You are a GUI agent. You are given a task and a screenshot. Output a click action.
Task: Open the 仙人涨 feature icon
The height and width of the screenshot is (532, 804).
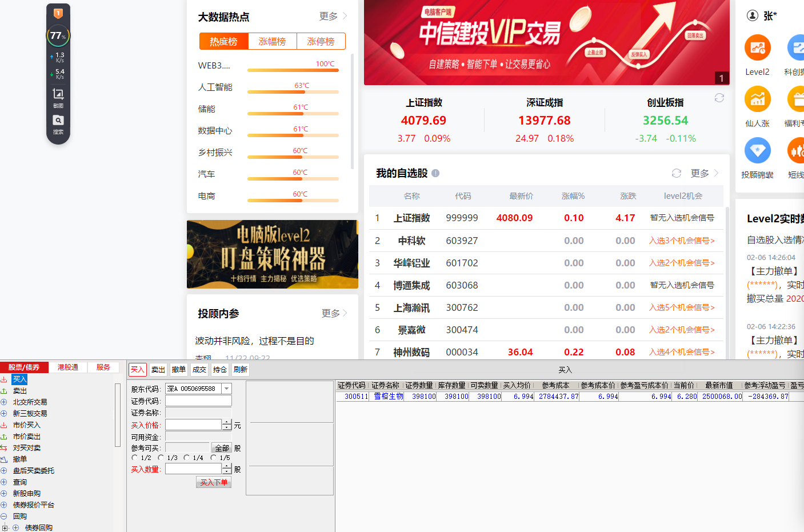coord(757,99)
